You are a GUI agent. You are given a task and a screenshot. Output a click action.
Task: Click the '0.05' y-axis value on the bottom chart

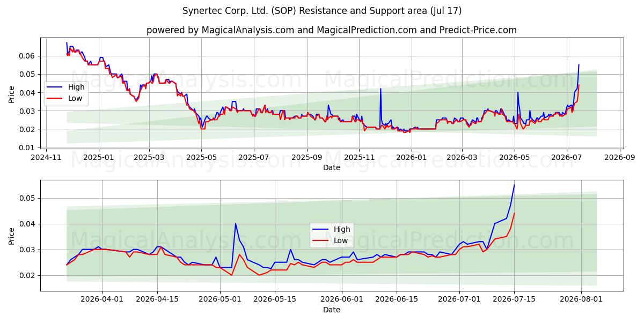(27, 198)
